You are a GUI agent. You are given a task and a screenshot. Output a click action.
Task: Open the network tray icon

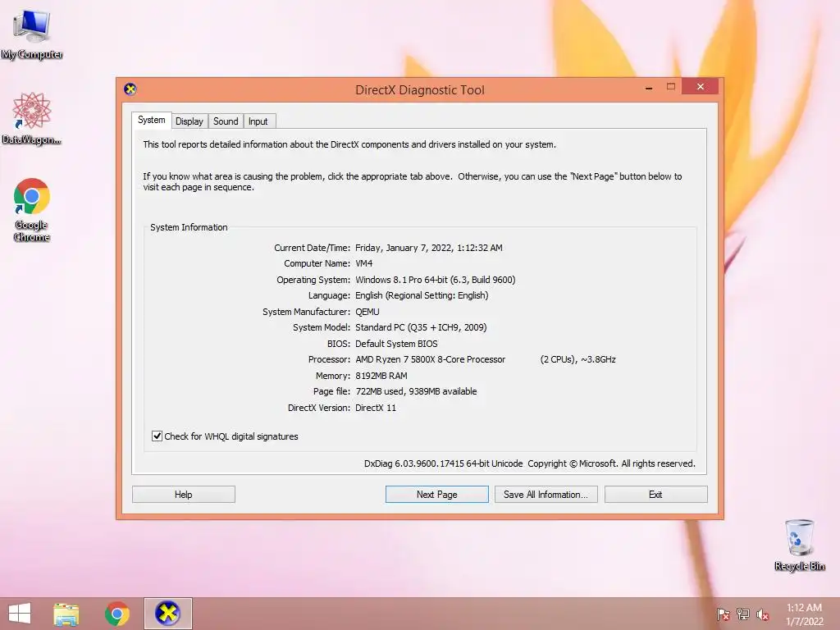pos(743,614)
